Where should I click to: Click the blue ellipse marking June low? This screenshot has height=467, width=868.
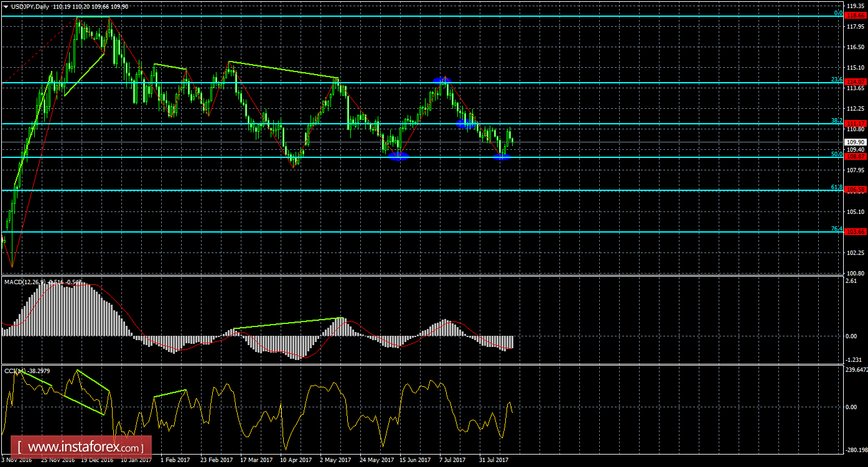pos(399,157)
